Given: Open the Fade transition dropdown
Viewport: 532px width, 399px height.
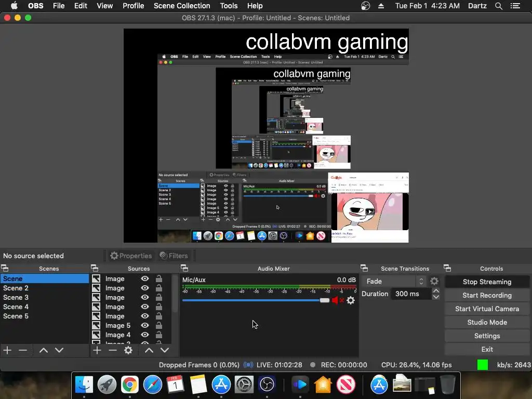Looking at the screenshot, I should click(394, 281).
